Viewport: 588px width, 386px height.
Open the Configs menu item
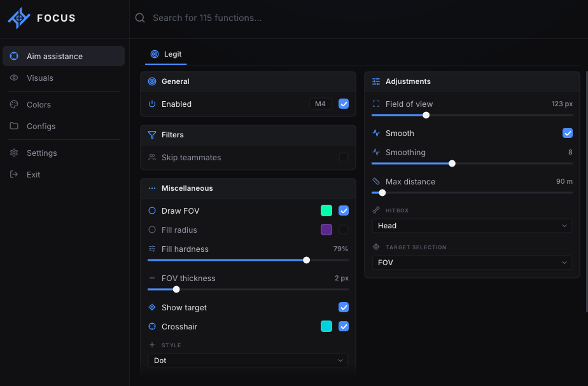(x=64, y=127)
